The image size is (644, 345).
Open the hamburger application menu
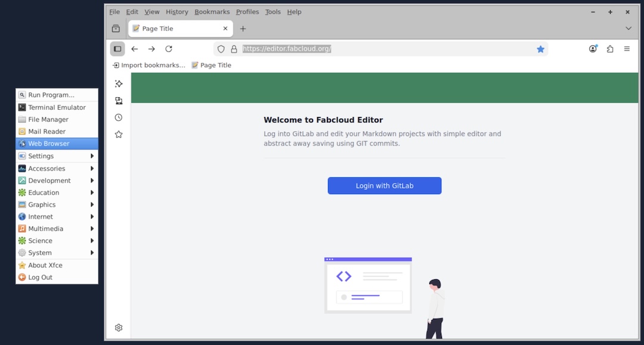tap(627, 49)
